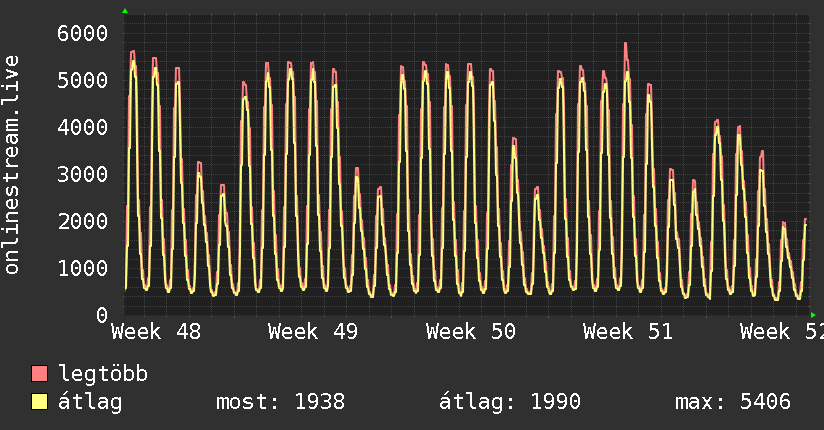The width and height of the screenshot is (824, 430).
Task: Click the Week 50 x-axis label
Action: pos(471,332)
